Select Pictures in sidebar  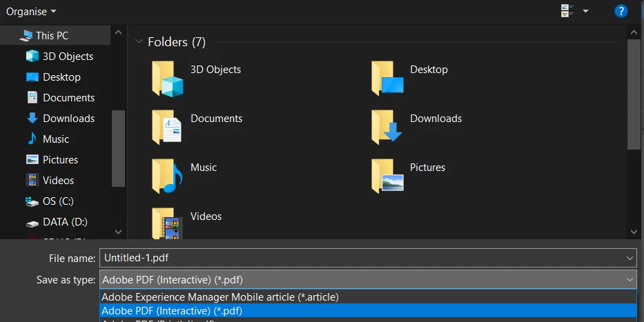tap(60, 159)
